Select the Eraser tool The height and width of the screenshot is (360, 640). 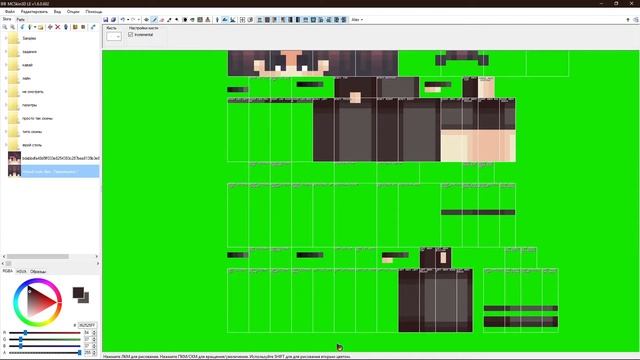162,20
